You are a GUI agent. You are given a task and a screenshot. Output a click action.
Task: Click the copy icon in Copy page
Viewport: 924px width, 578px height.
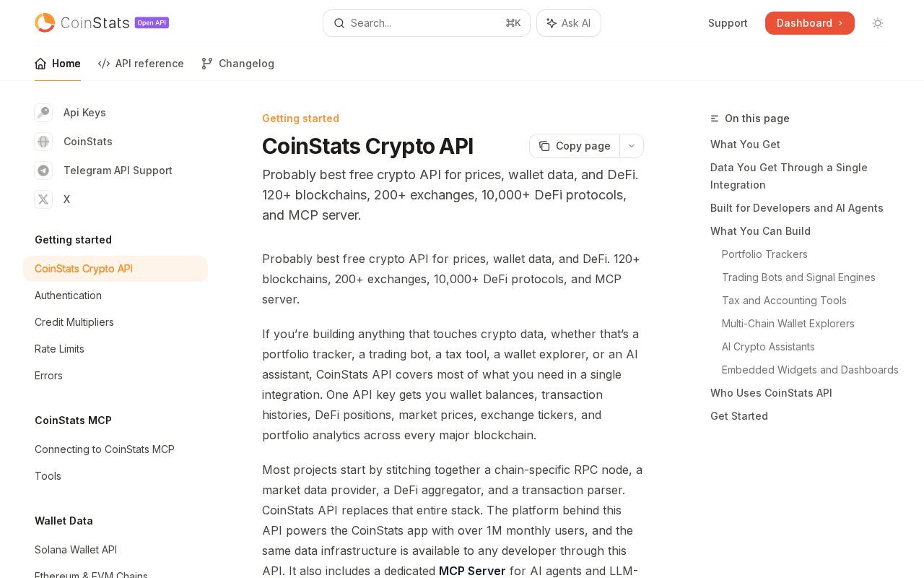point(544,146)
